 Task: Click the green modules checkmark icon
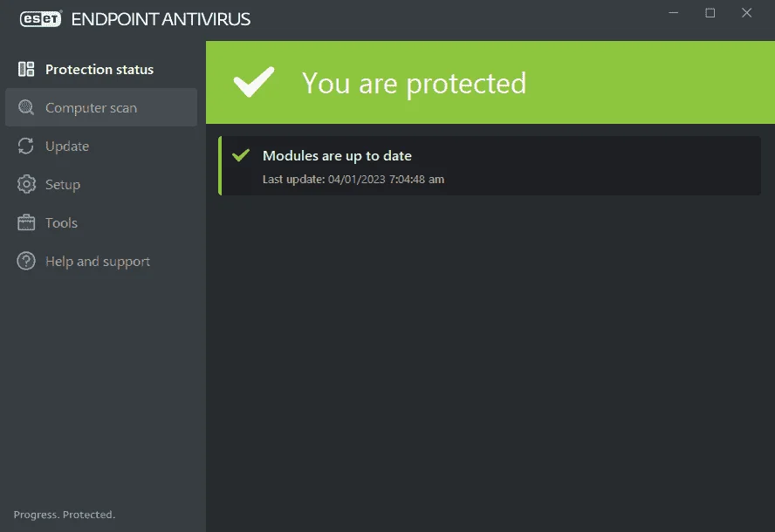241,155
